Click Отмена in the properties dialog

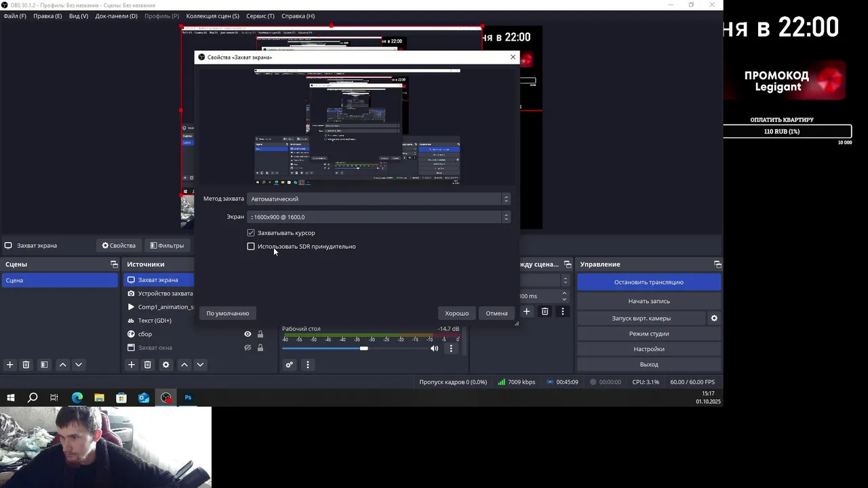click(496, 313)
